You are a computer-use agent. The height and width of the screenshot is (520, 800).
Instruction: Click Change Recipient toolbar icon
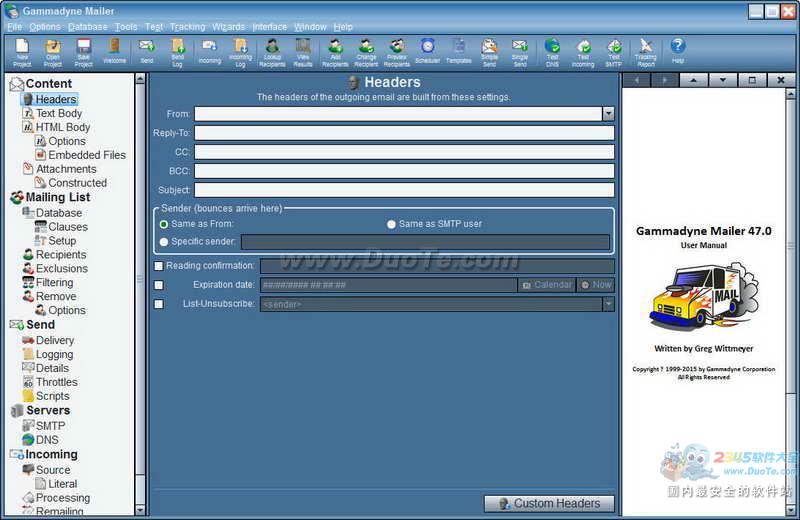pyautogui.click(x=366, y=53)
